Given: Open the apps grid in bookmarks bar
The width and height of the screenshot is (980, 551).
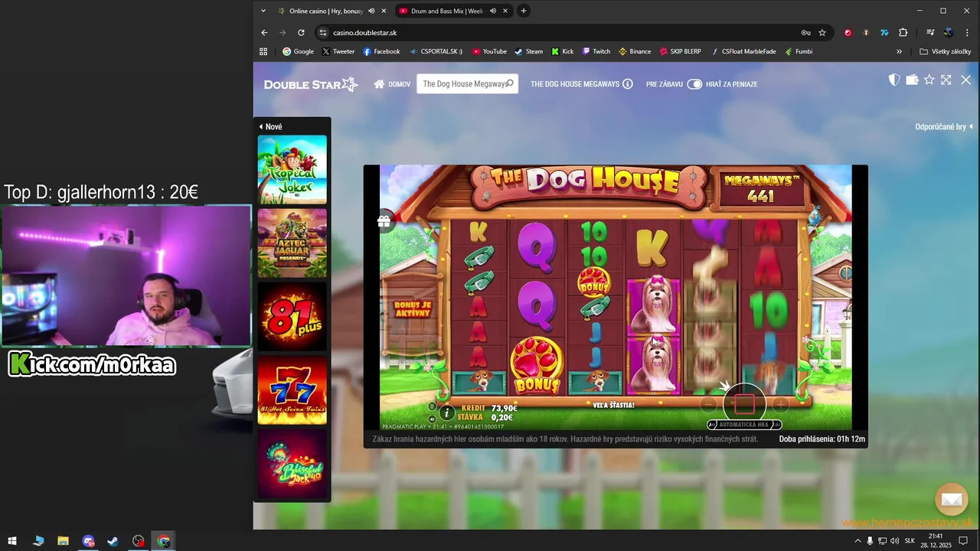Looking at the screenshot, I should (263, 51).
